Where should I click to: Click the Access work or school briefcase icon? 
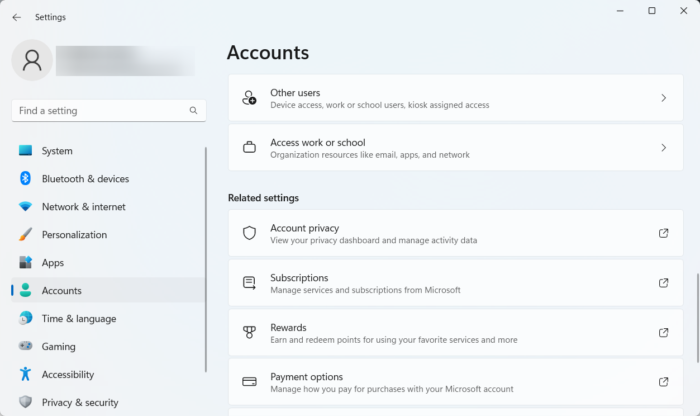coord(250,148)
